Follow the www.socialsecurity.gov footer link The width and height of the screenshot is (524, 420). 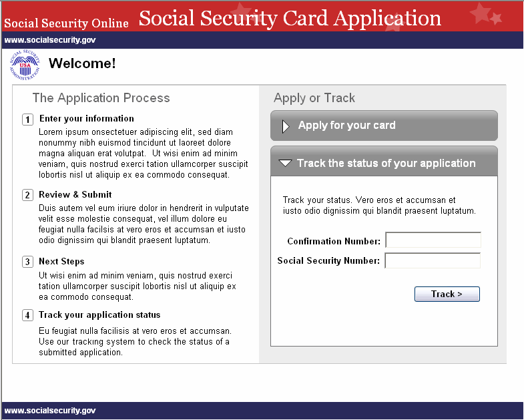pyautogui.click(x=51, y=411)
